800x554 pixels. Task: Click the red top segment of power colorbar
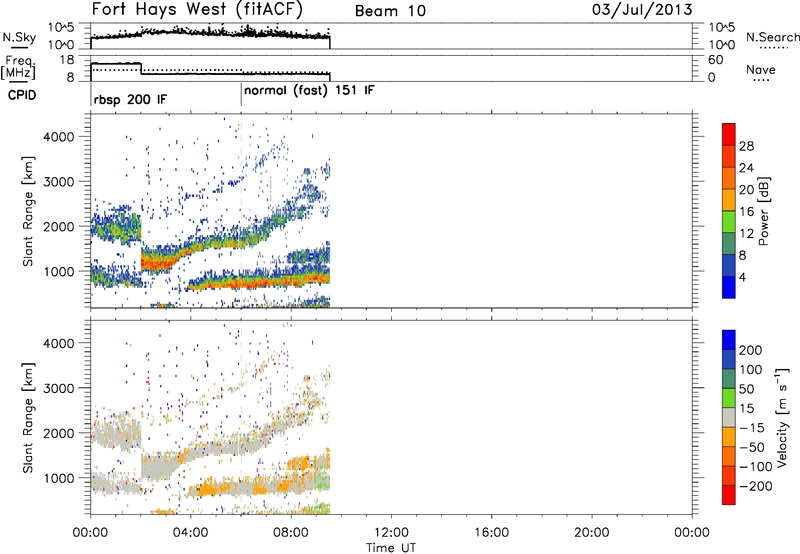pyautogui.click(x=729, y=134)
